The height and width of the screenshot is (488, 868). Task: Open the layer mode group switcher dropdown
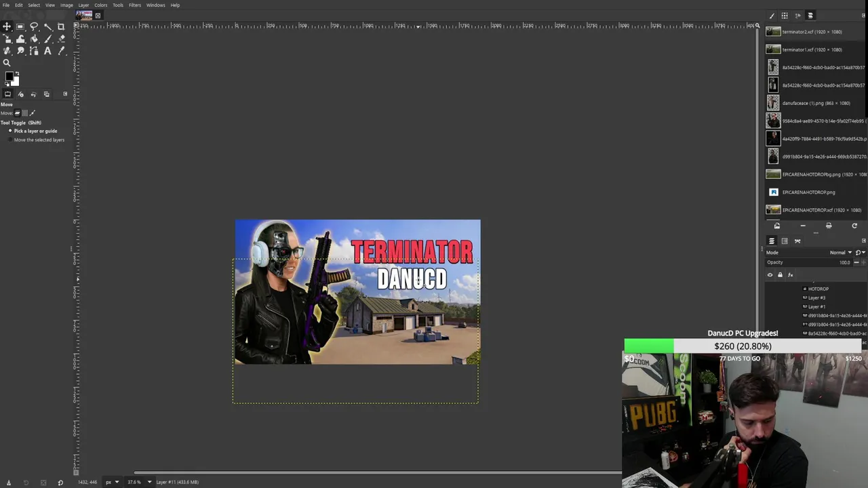tap(860, 253)
